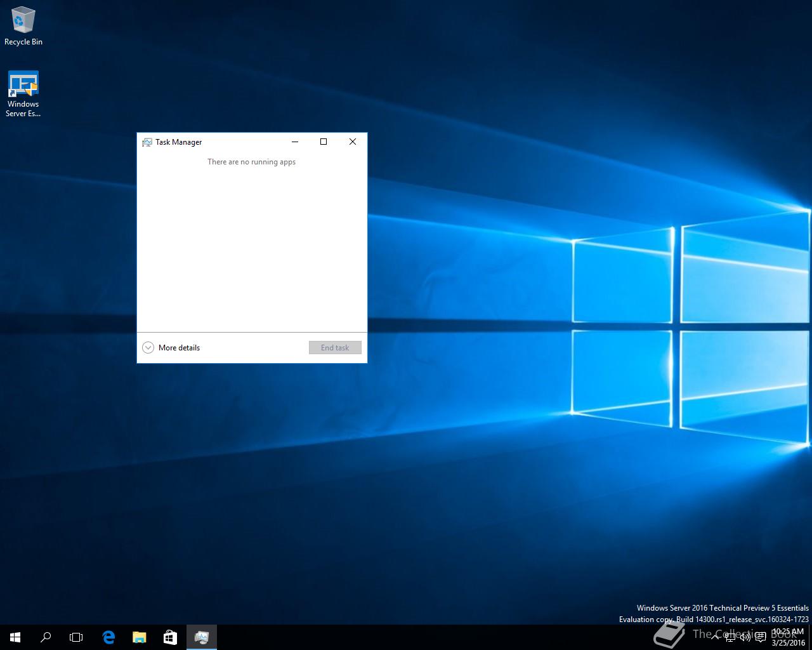This screenshot has width=812, height=650.
Task: Open the Store from the taskbar
Action: pyautogui.click(x=170, y=637)
